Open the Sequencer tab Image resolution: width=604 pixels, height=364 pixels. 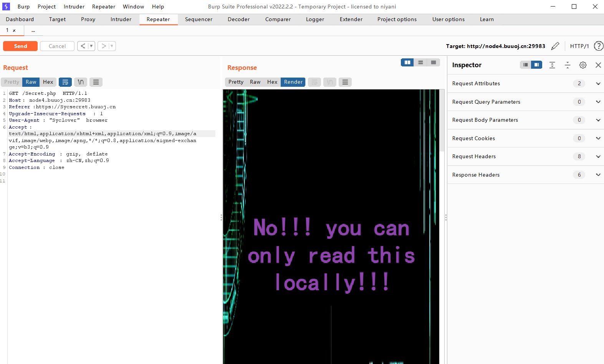click(x=199, y=19)
